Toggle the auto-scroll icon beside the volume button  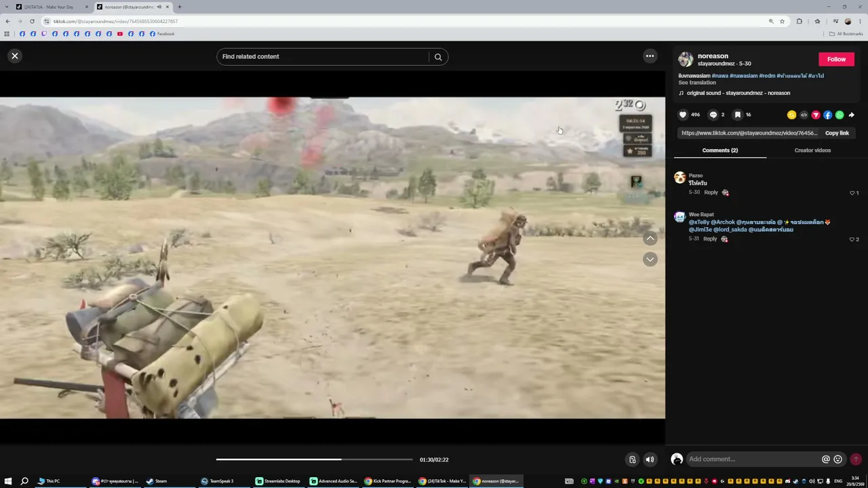632,460
